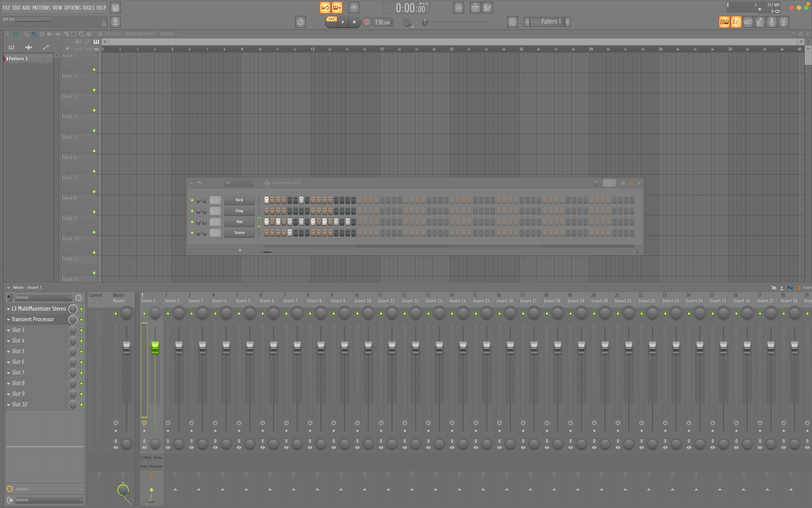Viewport: 812px width, 508px height.
Task: Click the Clap channel button
Action: 239,211
